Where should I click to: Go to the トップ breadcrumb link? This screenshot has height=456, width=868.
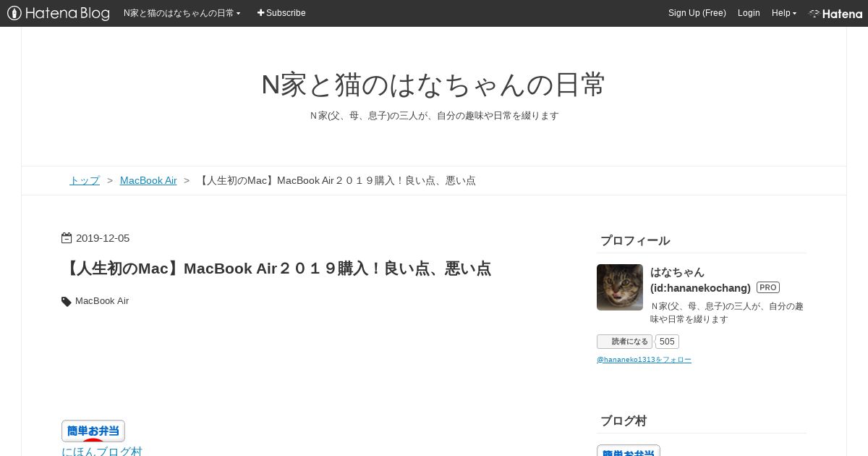point(85,180)
